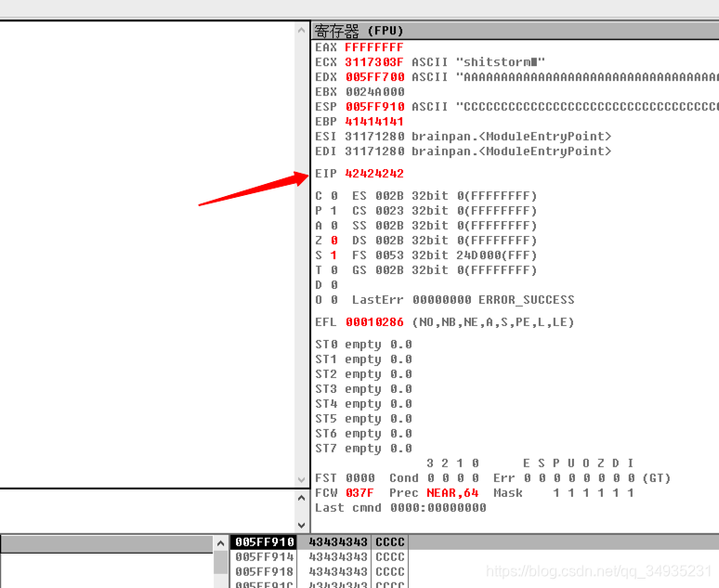The width and height of the screenshot is (719, 588).
Task: Select the ASCII "shitstorm" comment on ECX
Action: pyautogui.click(x=478, y=62)
